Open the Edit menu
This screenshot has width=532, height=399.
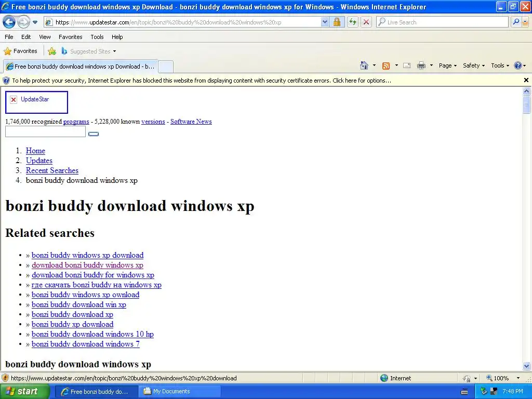pos(26,37)
